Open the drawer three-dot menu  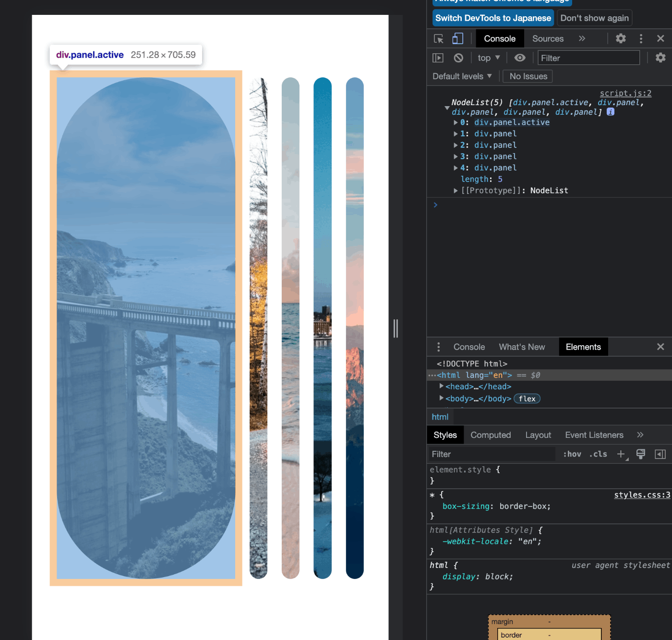click(x=438, y=347)
